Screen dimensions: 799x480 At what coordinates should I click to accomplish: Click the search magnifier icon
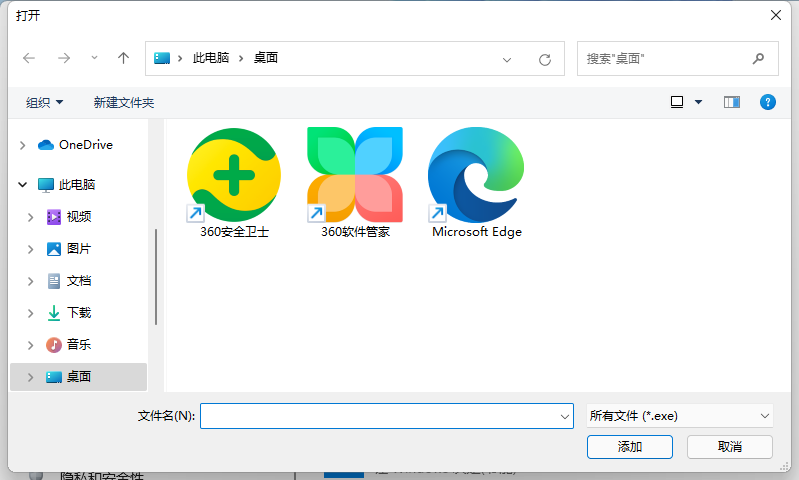pyautogui.click(x=759, y=59)
